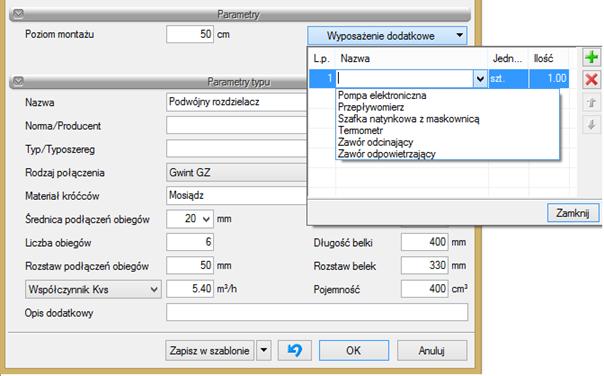The width and height of the screenshot is (604, 376).
Task: Click the Pojemność field
Action: tap(424, 289)
